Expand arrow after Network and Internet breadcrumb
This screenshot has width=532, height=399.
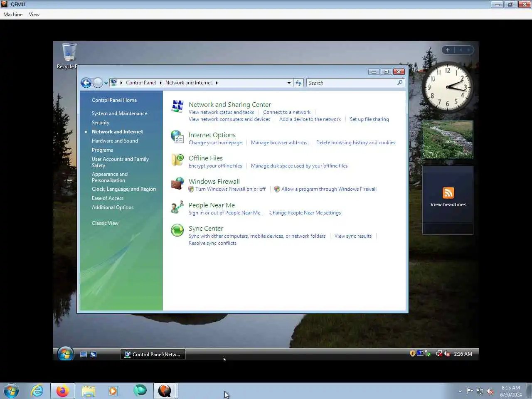coord(217,83)
